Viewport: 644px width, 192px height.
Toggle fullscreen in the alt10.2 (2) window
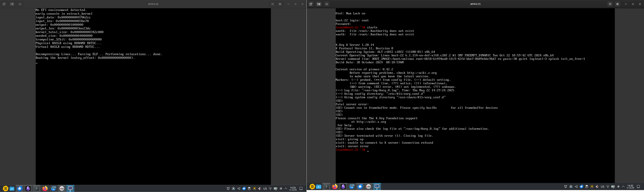point(272,4)
